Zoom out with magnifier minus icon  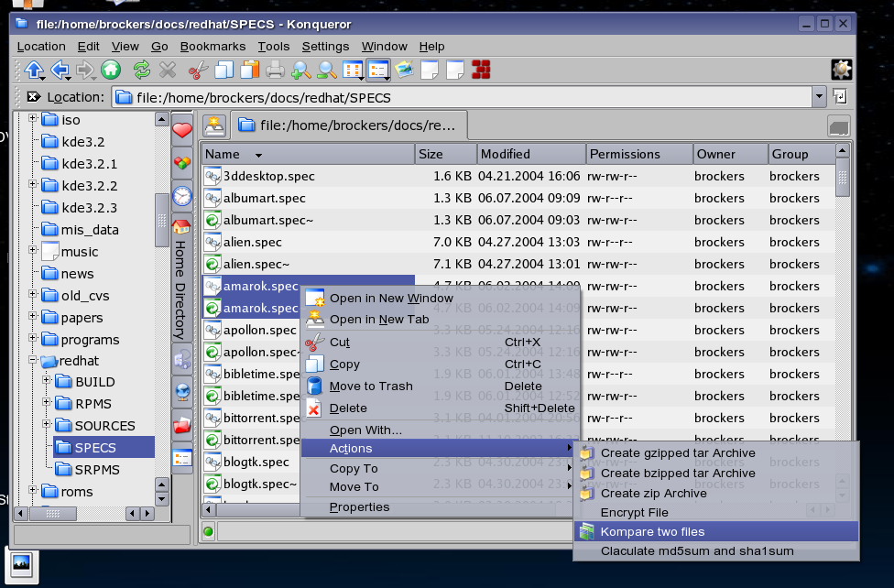coord(327,71)
